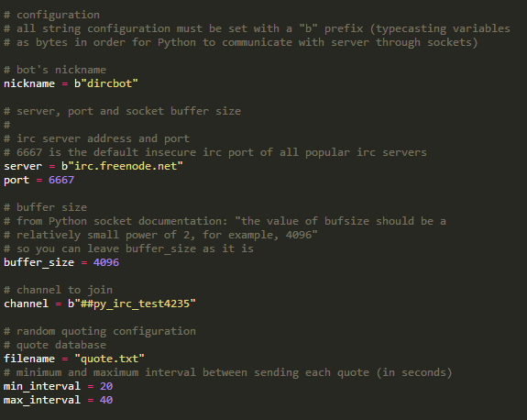This screenshot has width=527, height=420.
Task: Click the buffer_size variable name
Action: pos(39,262)
